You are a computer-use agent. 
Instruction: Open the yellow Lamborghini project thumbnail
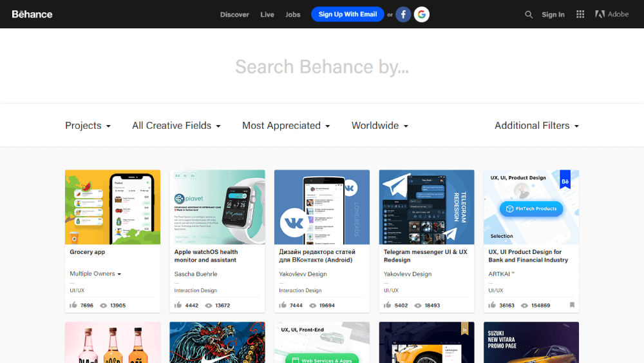(427, 342)
